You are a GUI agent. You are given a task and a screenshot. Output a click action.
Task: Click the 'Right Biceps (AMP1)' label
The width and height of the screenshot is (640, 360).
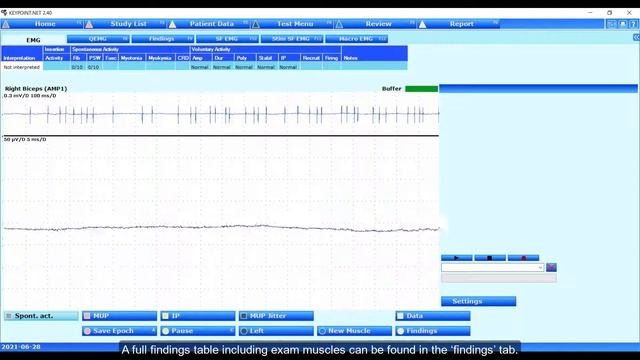pyautogui.click(x=36, y=89)
